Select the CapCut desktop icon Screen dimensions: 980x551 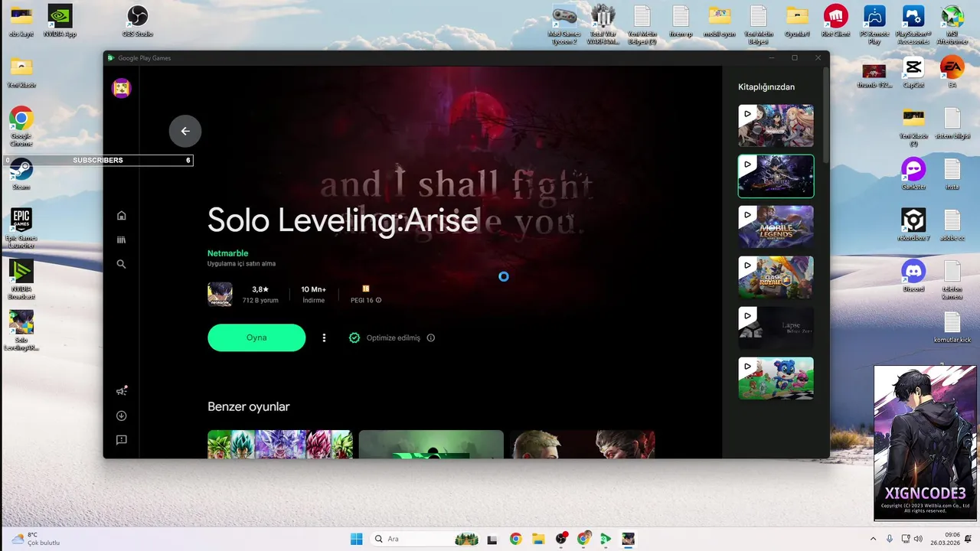(x=913, y=73)
